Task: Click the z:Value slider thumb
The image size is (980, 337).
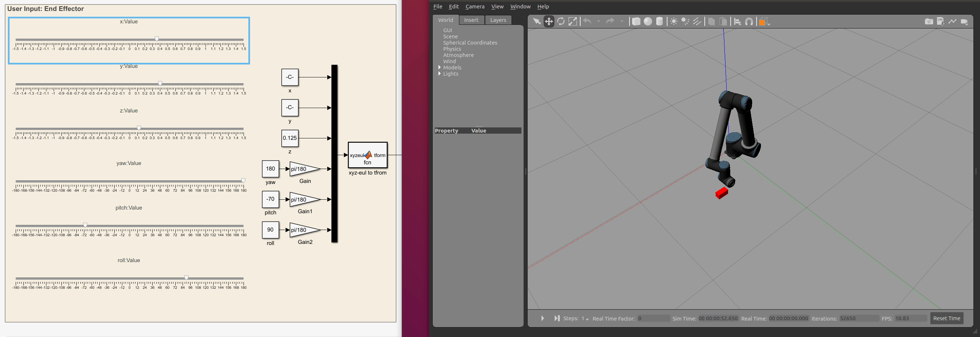Action: pos(139,128)
